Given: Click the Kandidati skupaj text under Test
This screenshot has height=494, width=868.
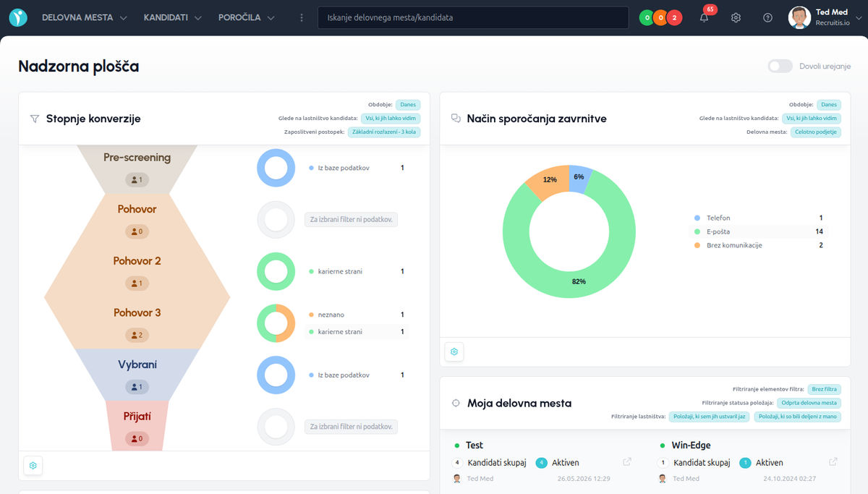Looking at the screenshot, I should [497, 463].
